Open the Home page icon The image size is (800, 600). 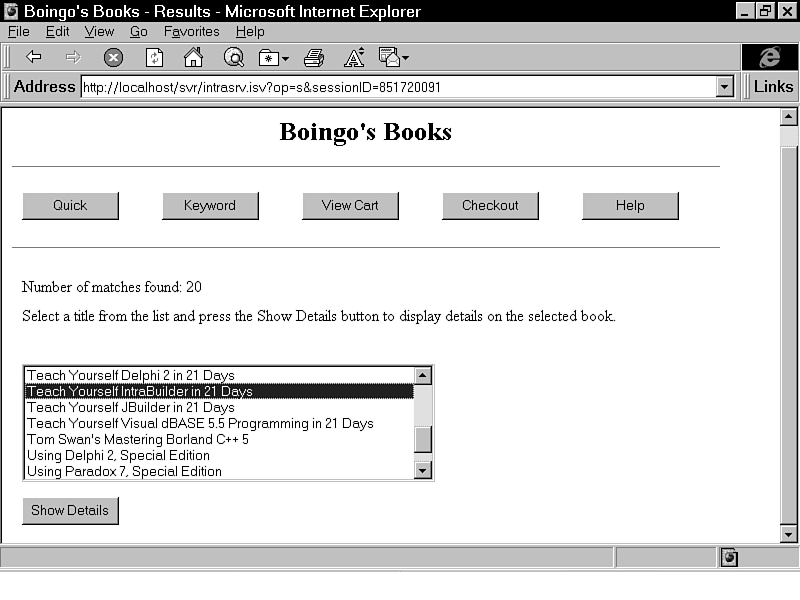(x=193, y=57)
